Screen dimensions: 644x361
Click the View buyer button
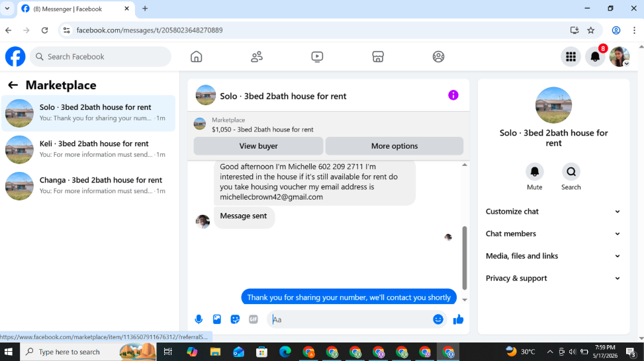[258, 146]
